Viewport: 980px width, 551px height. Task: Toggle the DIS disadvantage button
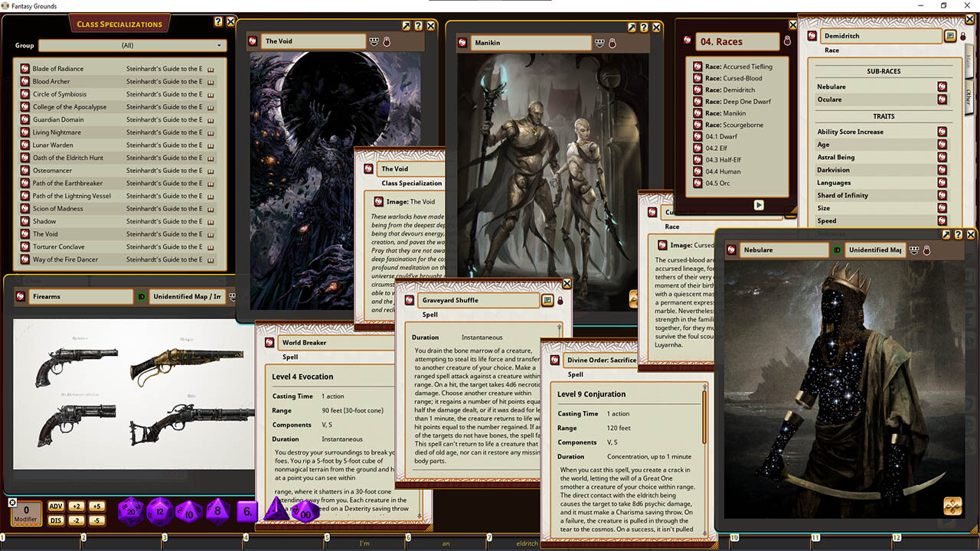point(56,520)
